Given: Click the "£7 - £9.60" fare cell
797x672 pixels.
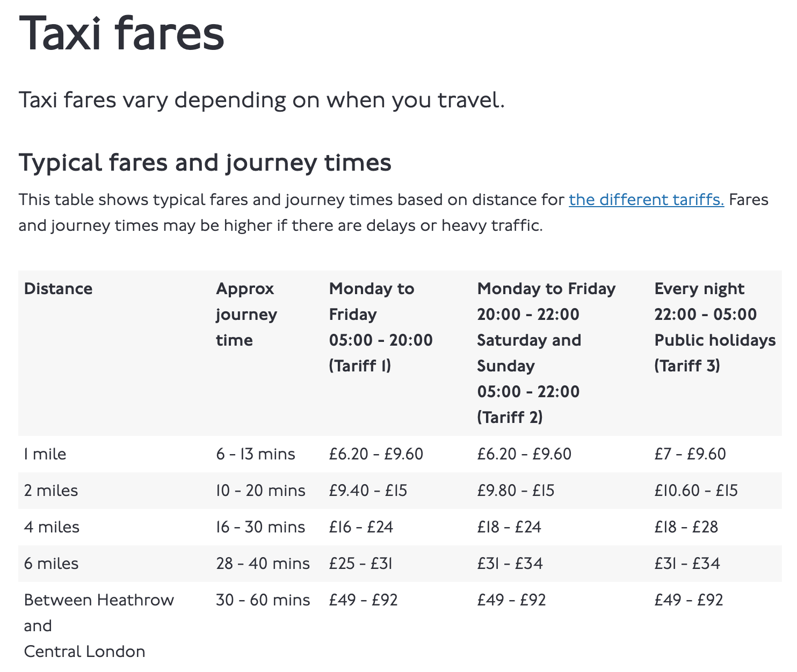Looking at the screenshot, I should click(x=690, y=454).
